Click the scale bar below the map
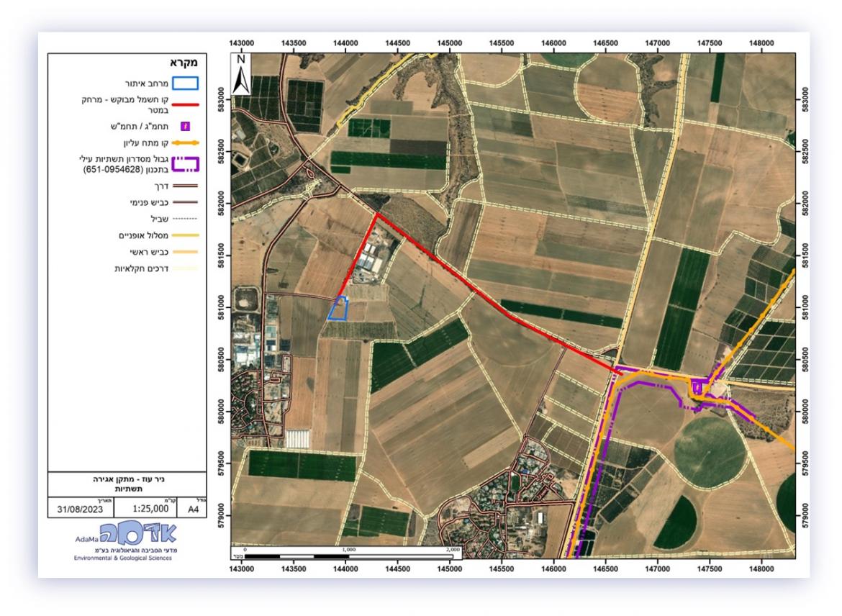 click(x=353, y=556)
